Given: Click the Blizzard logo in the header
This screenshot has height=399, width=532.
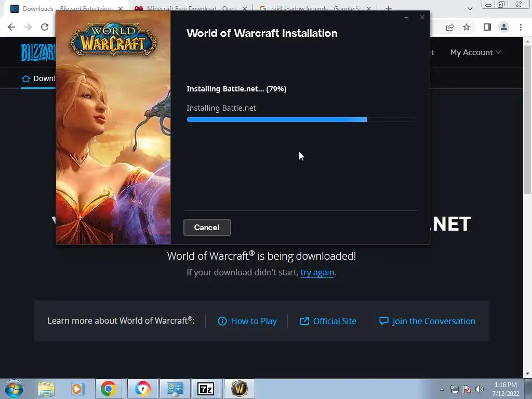Looking at the screenshot, I should 38,52.
